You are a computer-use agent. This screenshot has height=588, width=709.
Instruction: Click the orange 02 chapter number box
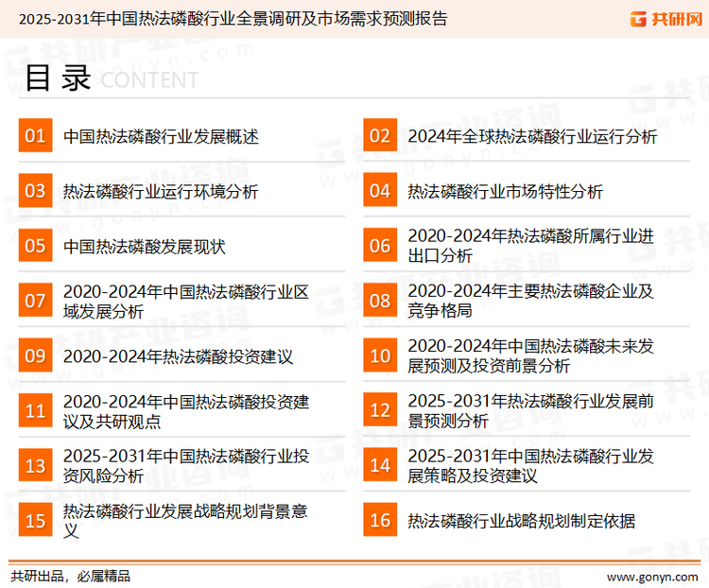click(380, 135)
